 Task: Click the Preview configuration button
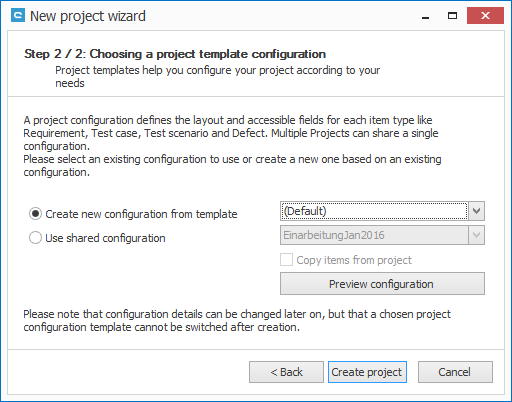point(382,284)
